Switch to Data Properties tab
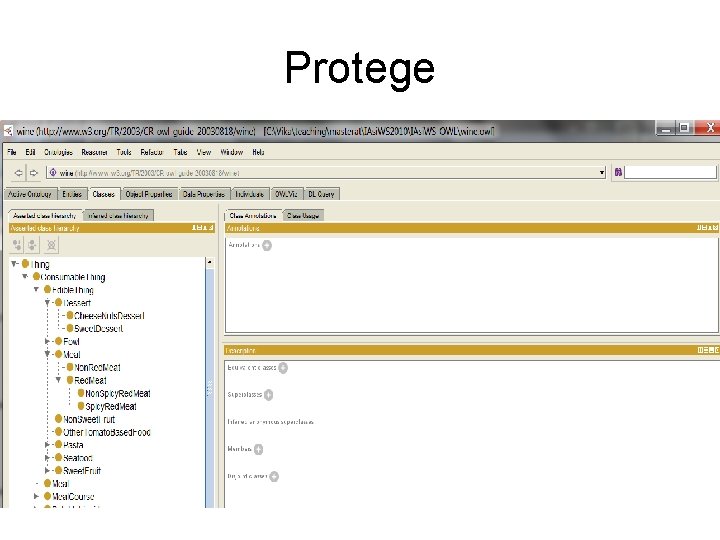This screenshot has height=540, width=720. [204, 194]
